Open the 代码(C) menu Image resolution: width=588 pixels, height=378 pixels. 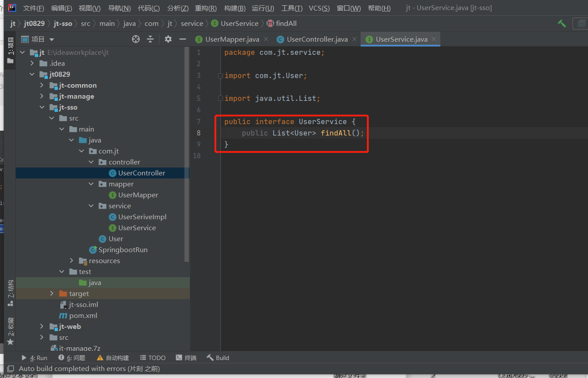[149, 8]
